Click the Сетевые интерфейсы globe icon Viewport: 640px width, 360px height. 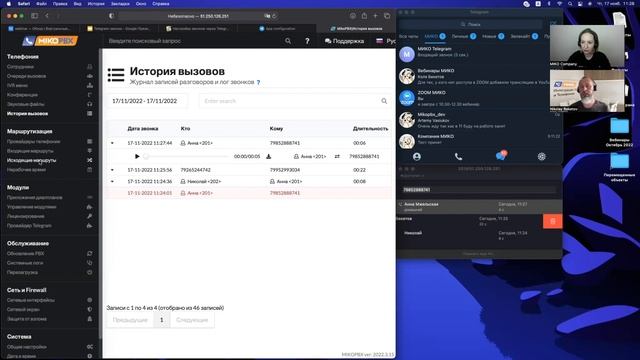tap(90, 300)
